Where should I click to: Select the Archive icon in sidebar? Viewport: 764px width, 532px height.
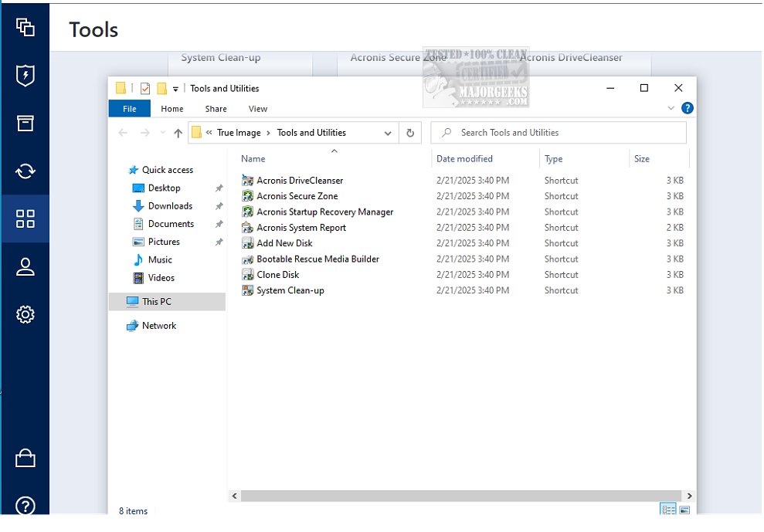(25, 124)
